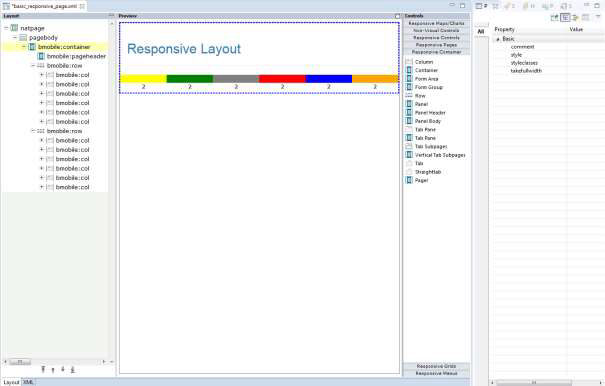Select the takefullwidth property row
This screenshot has height=386, width=605.
[x=549, y=71]
